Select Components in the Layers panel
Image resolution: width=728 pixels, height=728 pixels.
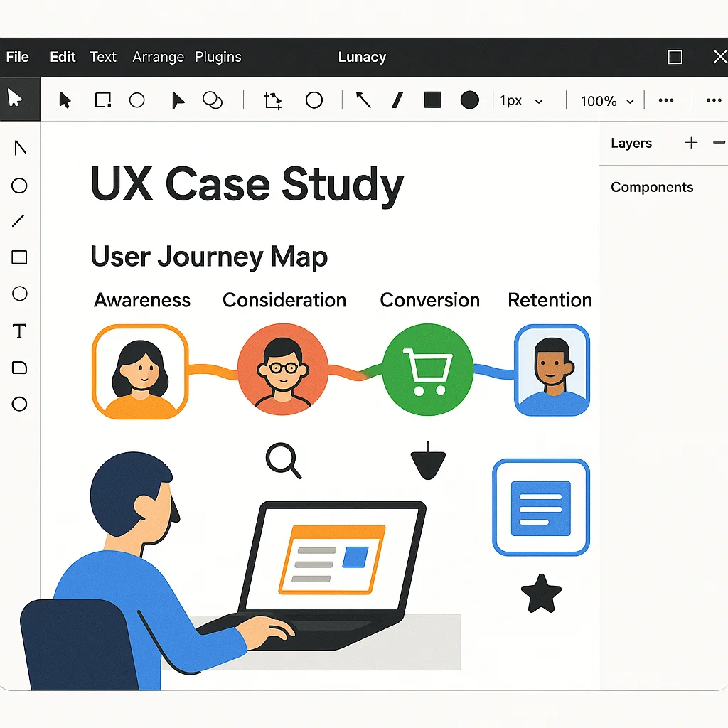click(x=651, y=187)
